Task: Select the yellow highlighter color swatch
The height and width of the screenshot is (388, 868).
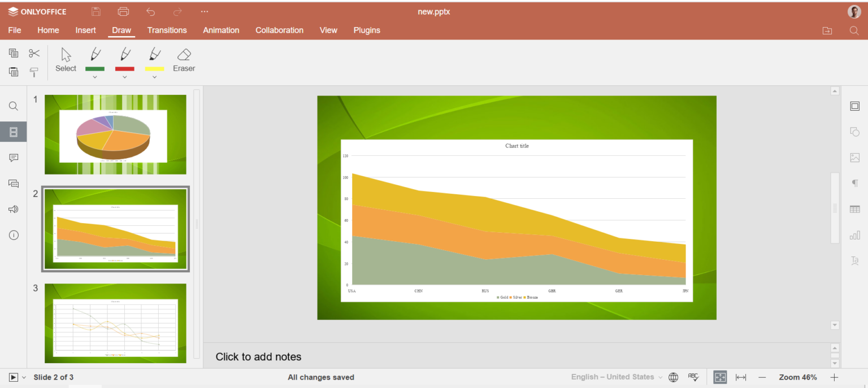Action: [154, 70]
